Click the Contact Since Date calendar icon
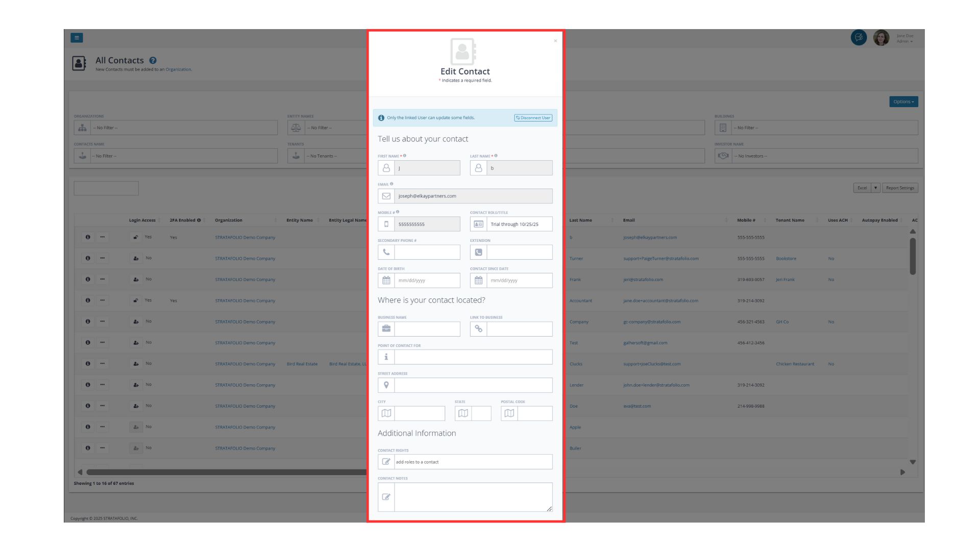The width and height of the screenshot is (980, 551). [x=478, y=280]
